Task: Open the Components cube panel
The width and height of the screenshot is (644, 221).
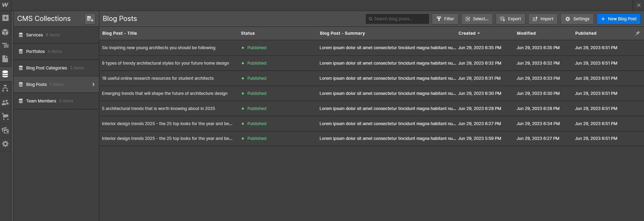Action: pos(5,32)
